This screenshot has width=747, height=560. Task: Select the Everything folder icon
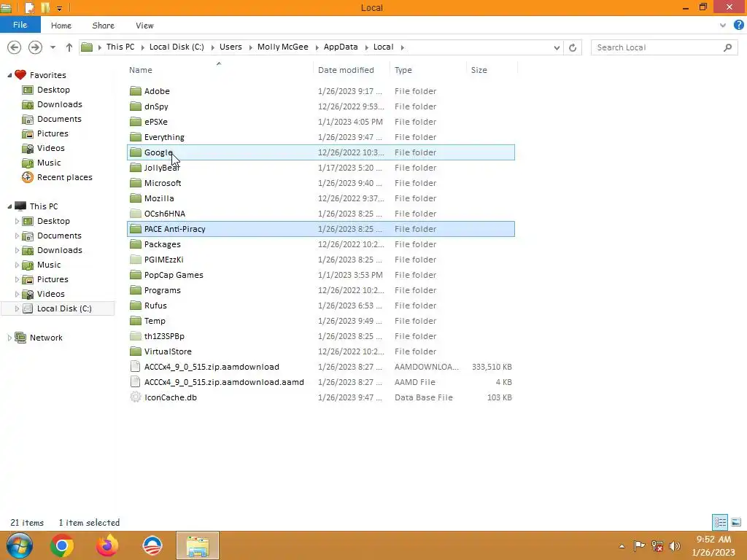pos(136,136)
